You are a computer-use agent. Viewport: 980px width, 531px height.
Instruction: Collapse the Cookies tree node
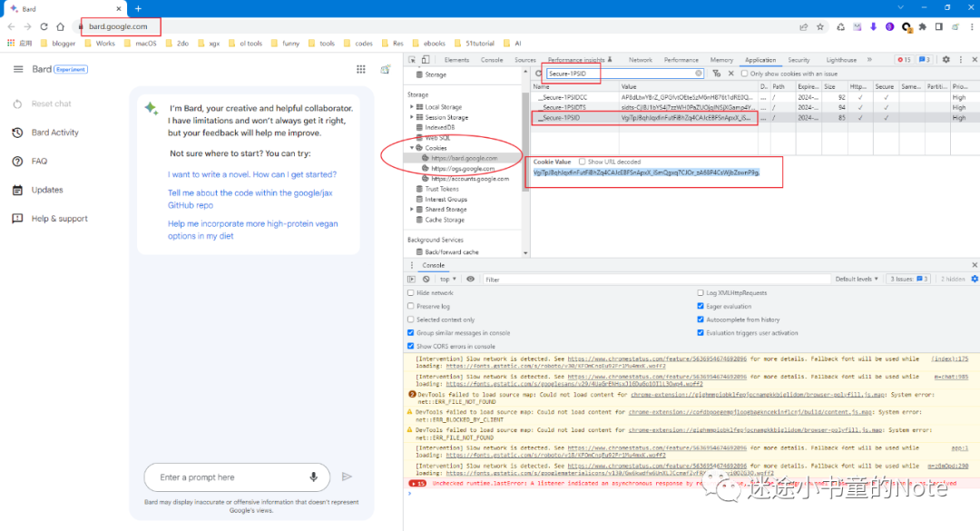click(x=412, y=148)
